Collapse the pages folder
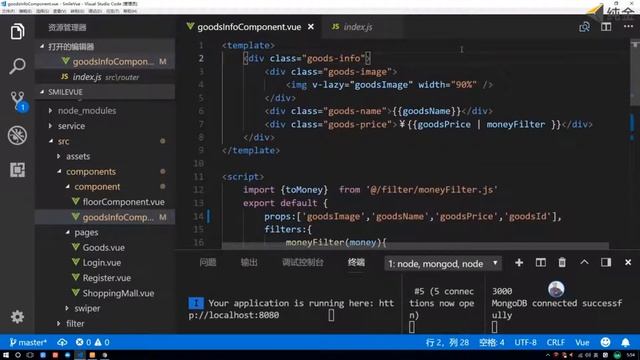 pos(67,232)
